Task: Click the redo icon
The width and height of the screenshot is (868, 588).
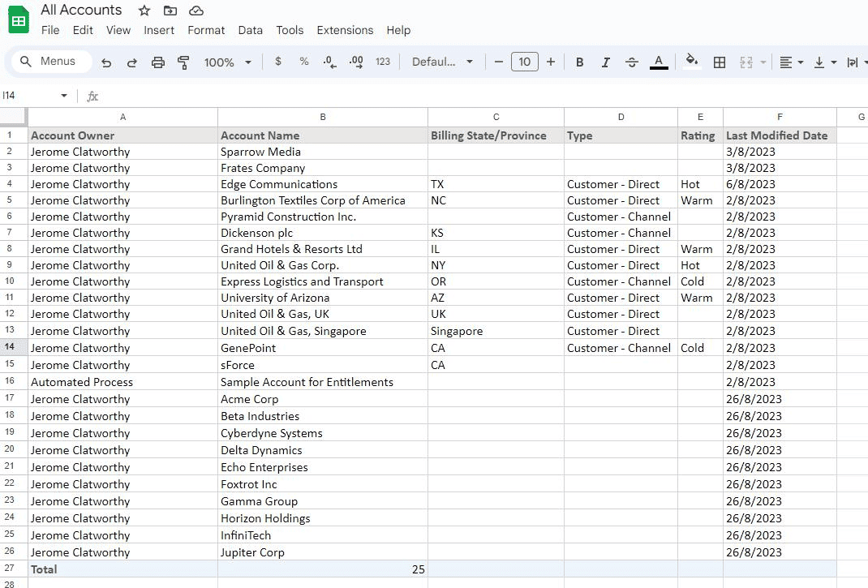Action: 132,62
